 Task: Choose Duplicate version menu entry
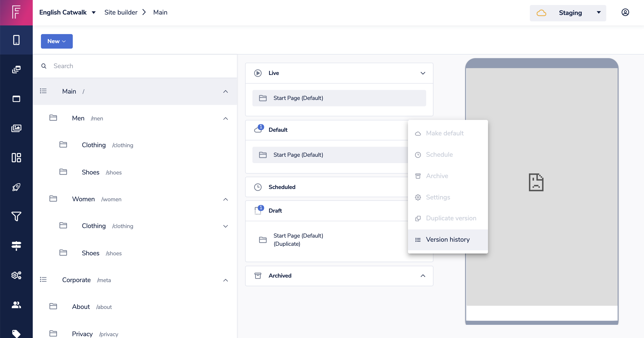(x=451, y=218)
